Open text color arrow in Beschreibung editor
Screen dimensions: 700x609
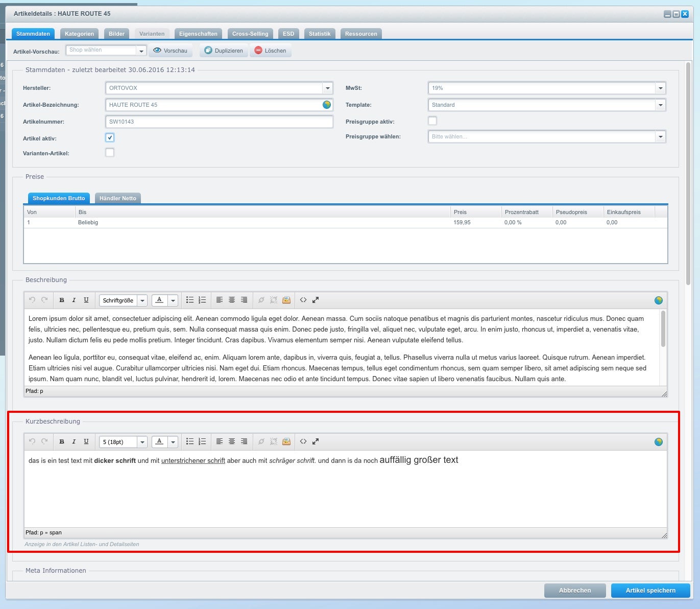click(173, 300)
